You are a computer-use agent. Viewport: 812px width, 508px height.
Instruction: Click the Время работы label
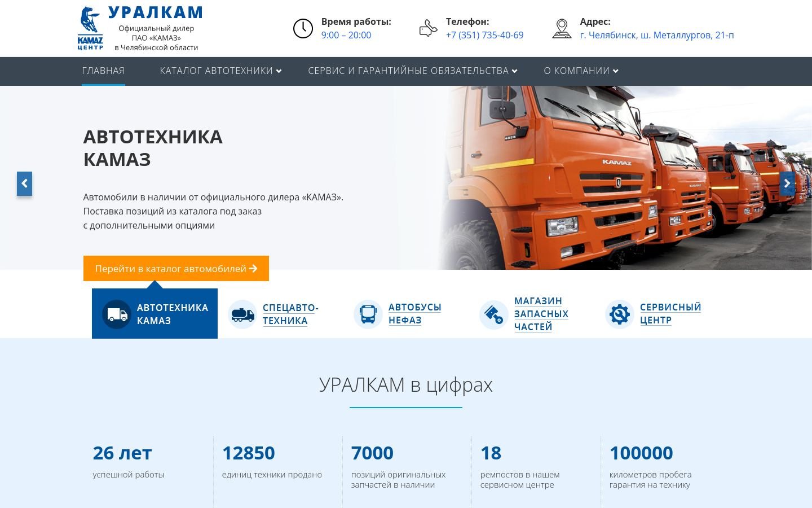pyautogui.click(x=356, y=21)
